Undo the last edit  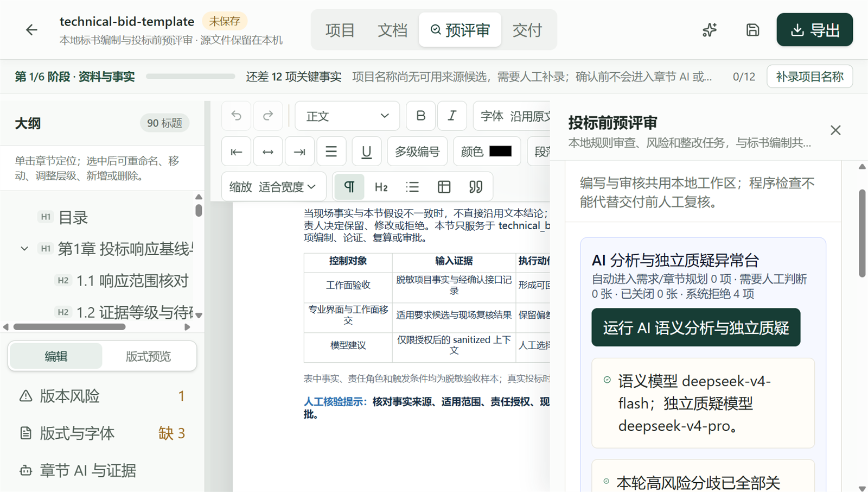point(236,116)
